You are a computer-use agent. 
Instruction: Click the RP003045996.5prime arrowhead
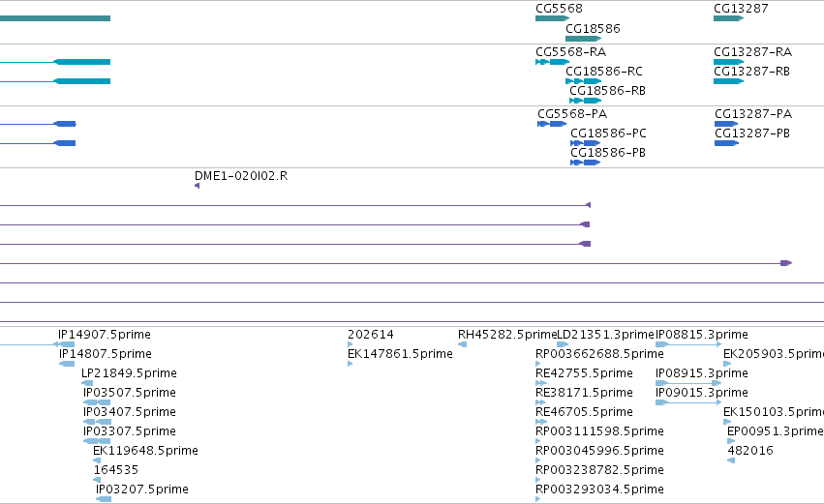[x=538, y=460]
